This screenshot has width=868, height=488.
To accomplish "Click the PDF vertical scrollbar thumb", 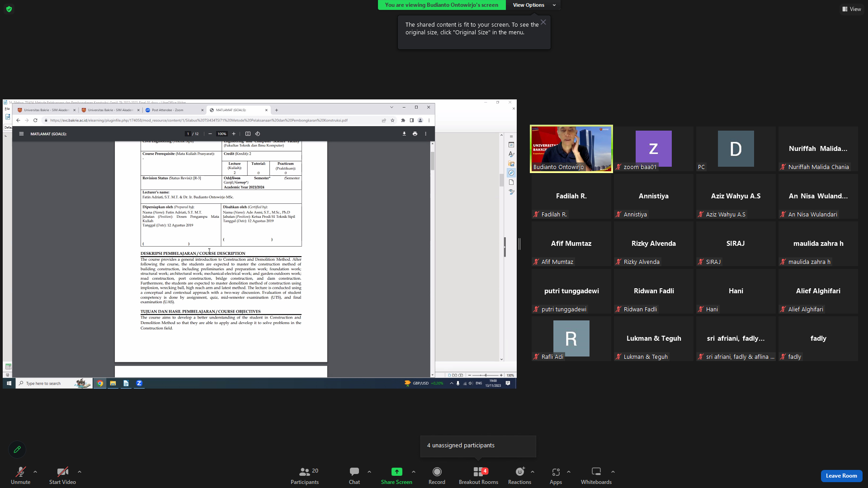I will point(433,160).
